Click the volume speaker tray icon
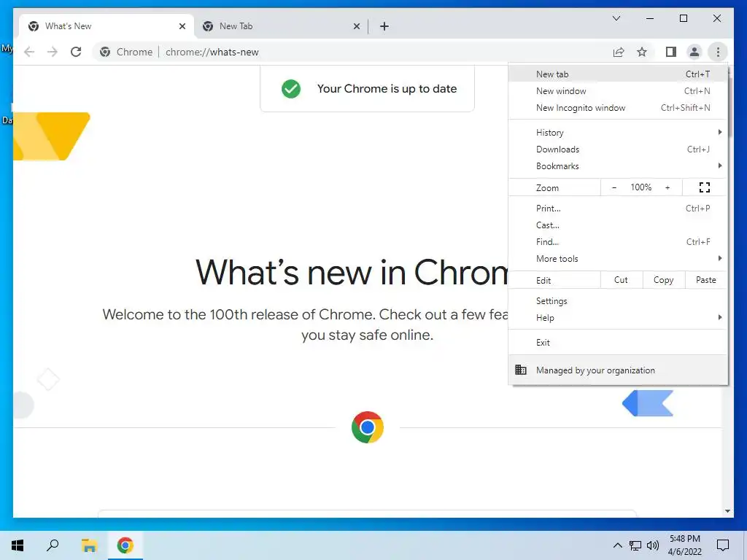 pos(653,545)
